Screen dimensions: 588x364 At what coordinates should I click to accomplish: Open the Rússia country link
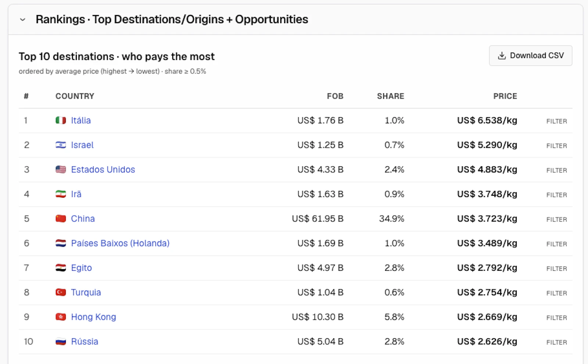coord(85,342)
